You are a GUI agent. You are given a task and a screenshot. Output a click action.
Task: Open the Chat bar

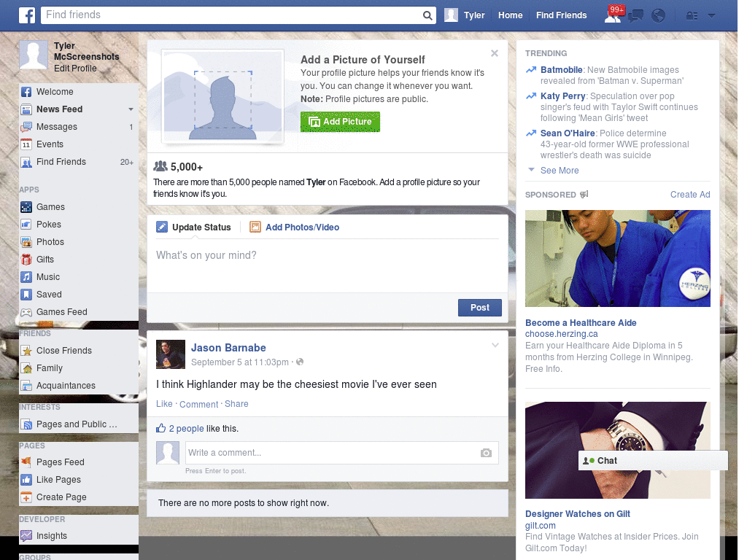pos(653,461)
